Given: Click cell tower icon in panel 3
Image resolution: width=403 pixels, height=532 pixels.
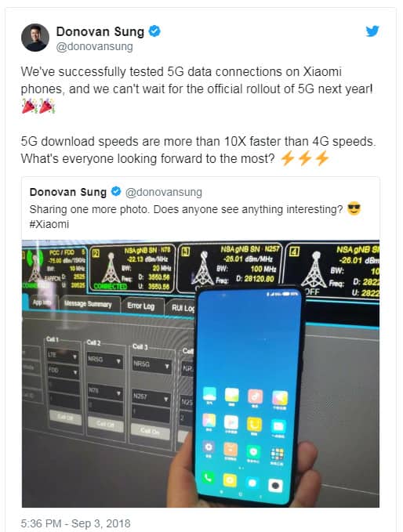Looking at the screenshot, I should (x=203, y=268).
